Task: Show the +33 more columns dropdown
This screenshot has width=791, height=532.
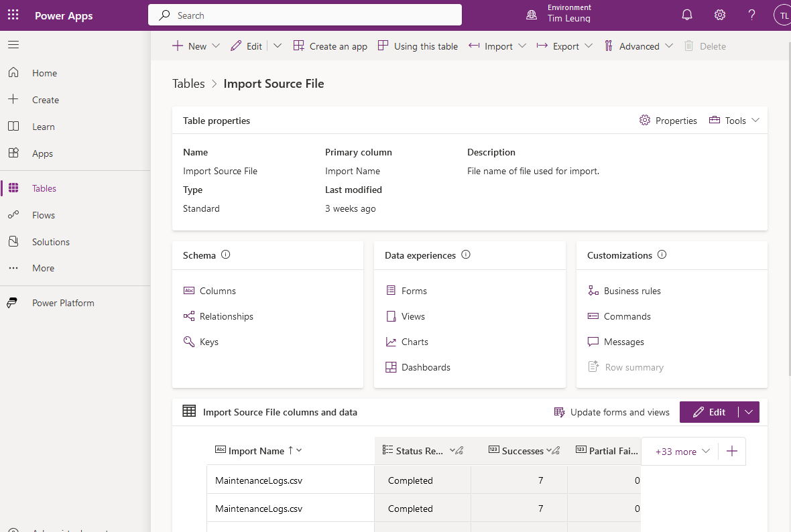Action: point(682,452)
